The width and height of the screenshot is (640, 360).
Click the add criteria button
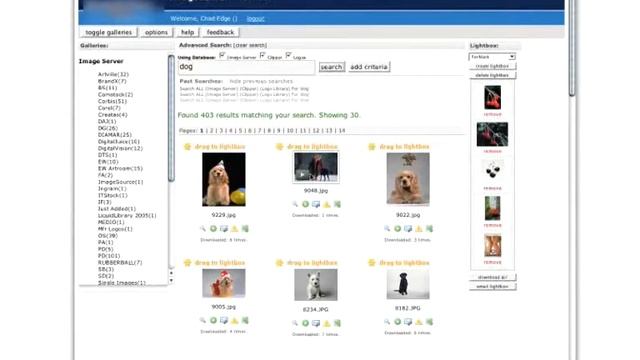[x=369, y=67]
